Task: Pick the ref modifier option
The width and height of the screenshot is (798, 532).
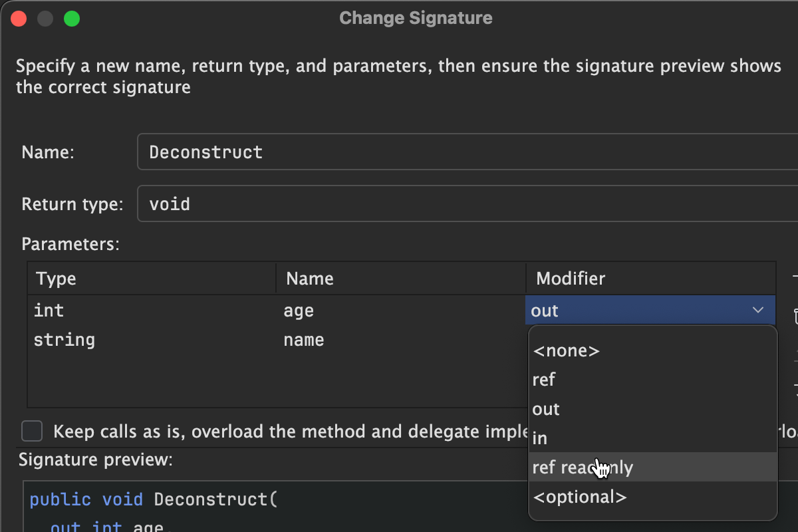Action: [x=544, y=380]
